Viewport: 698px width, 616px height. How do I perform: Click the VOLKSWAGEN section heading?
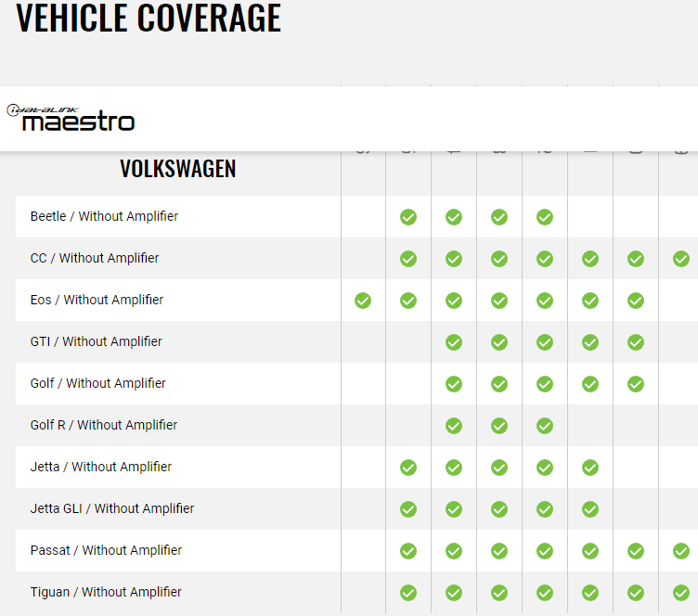pos(177,169)
